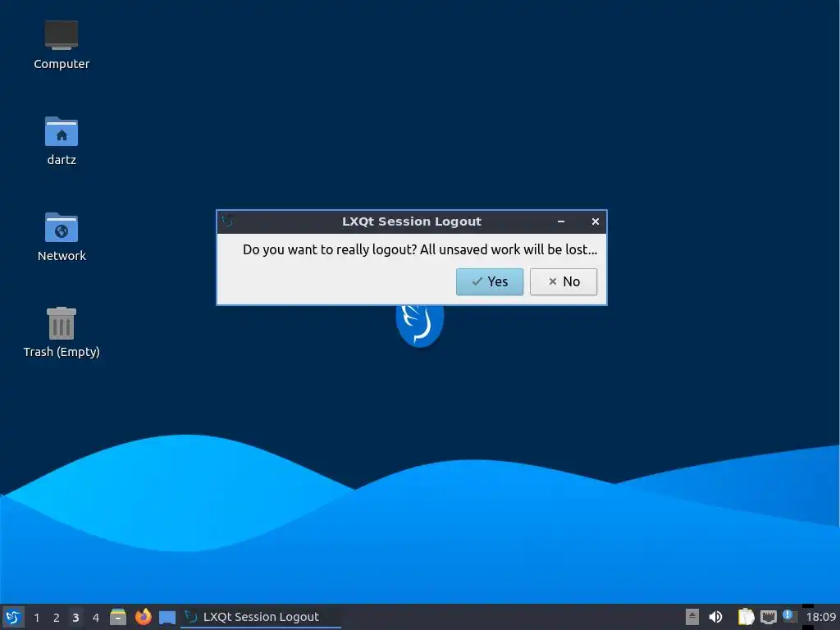Open the Lubuntu application menu
This screenshot has width=840, height=630.
13,617
